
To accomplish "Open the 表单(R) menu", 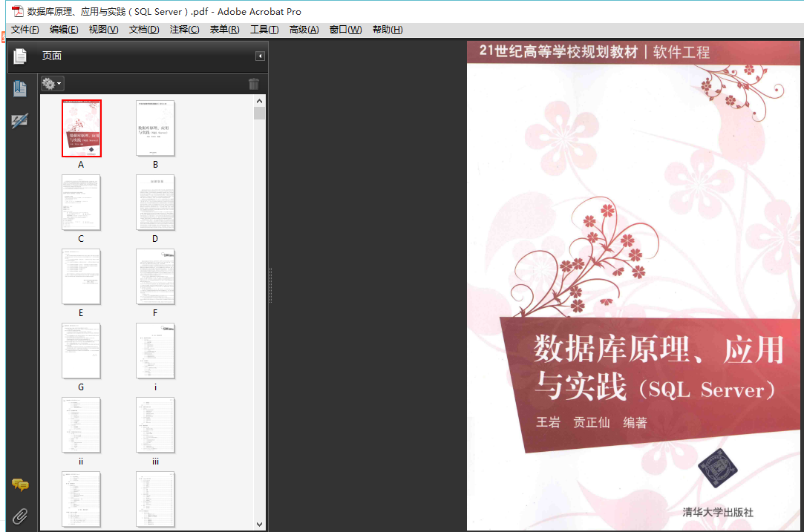I will [x=225, y=30].
